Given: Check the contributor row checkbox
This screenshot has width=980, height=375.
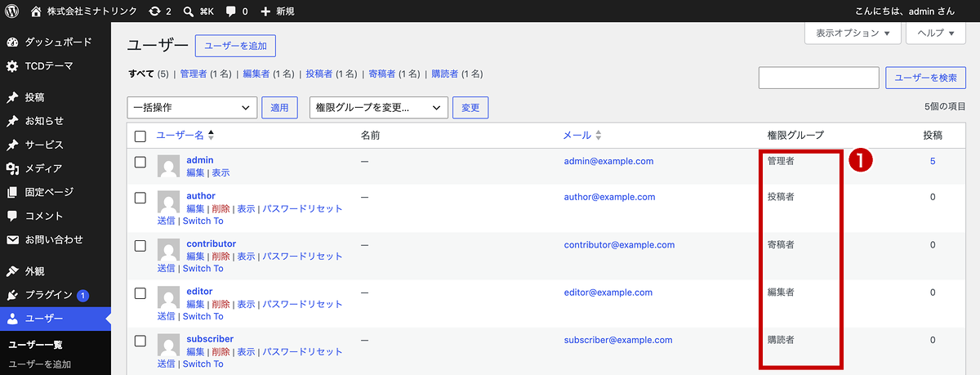Looking at the screenshot, I should click(x=140, y=245).
